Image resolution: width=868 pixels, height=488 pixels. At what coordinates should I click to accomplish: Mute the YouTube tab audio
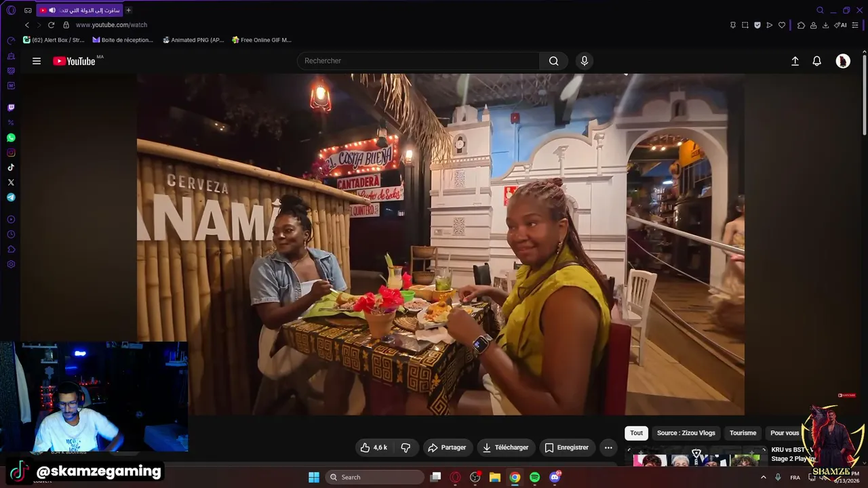pyautogui.click(x=52, y=10)
